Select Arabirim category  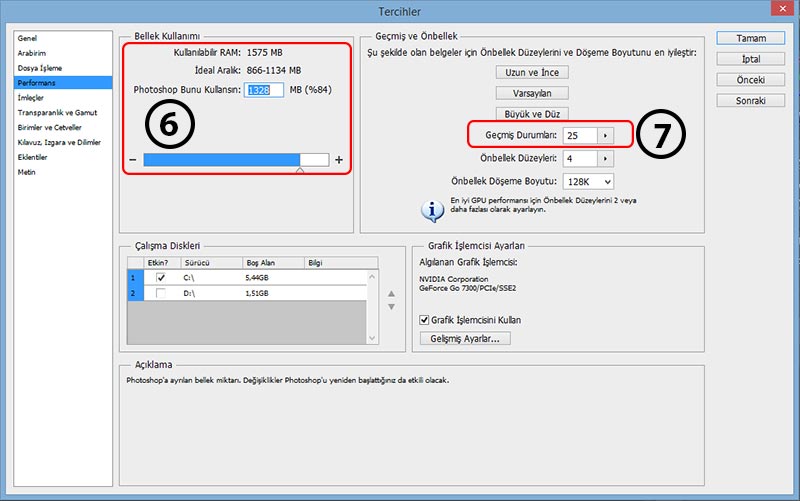pyautogui.click(x=63, y=53)
